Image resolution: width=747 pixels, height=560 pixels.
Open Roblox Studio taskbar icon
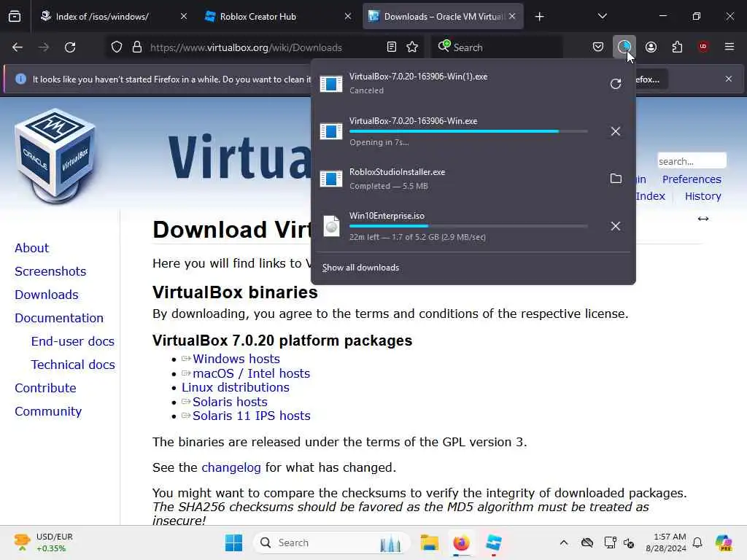tap(494, 542)
